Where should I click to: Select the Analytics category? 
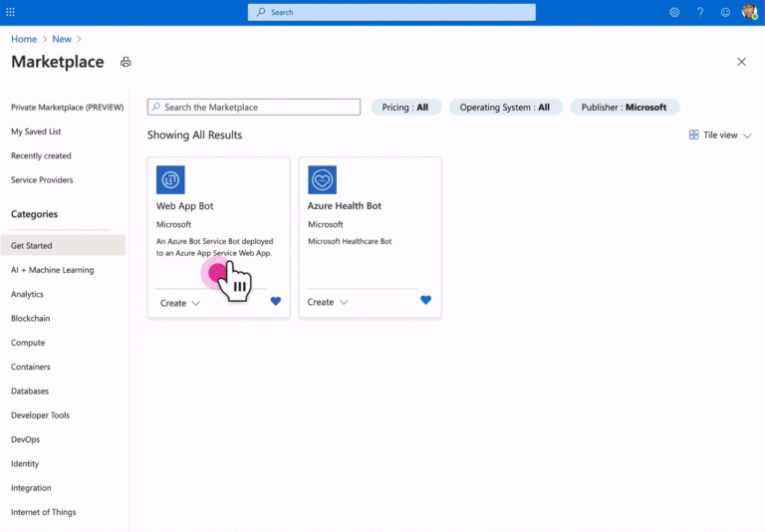tap(27, 294)
